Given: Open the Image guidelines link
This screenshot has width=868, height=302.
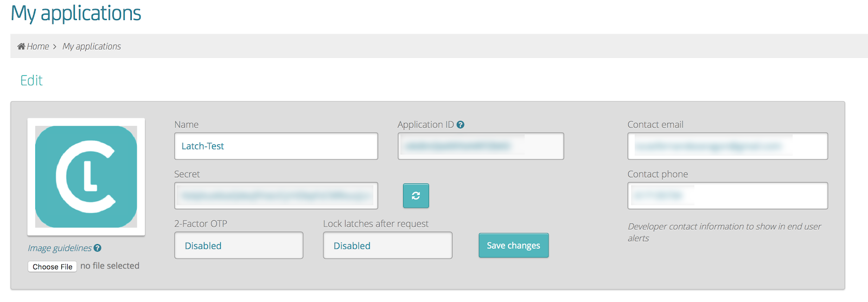Looking at the screenshot, I should pos(60,248).
